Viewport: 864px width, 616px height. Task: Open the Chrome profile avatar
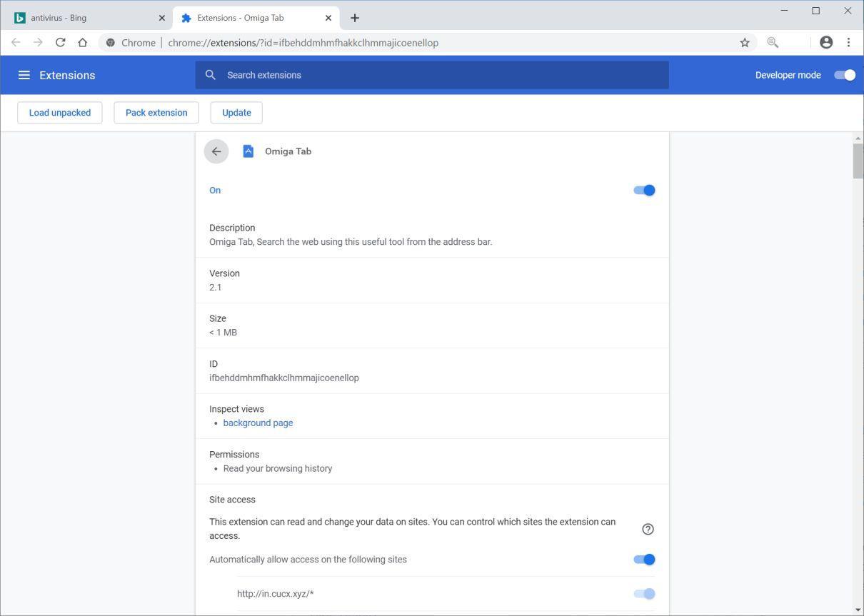[x=826, y=43]
